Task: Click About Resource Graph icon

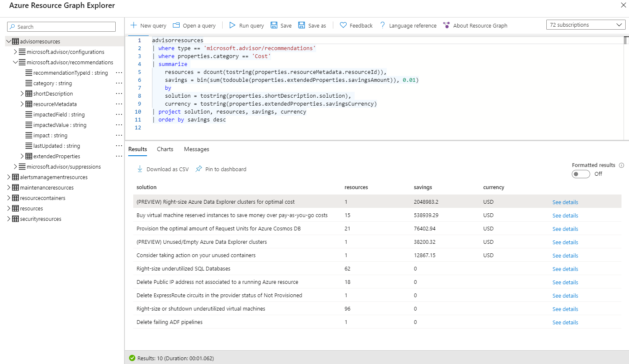Action: coord(446,25)
